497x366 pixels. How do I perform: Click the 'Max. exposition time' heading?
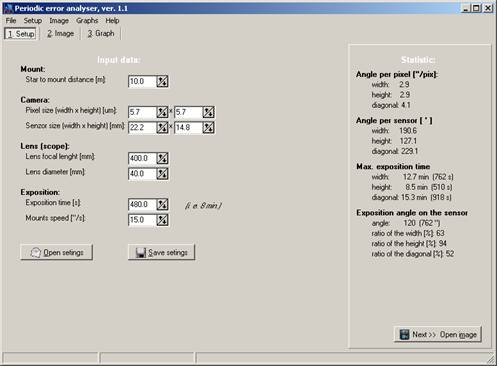tap(393, 166)
